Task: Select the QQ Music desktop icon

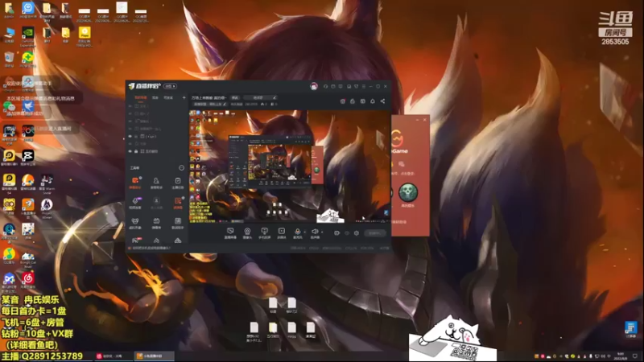Action: tap(9, 256)
